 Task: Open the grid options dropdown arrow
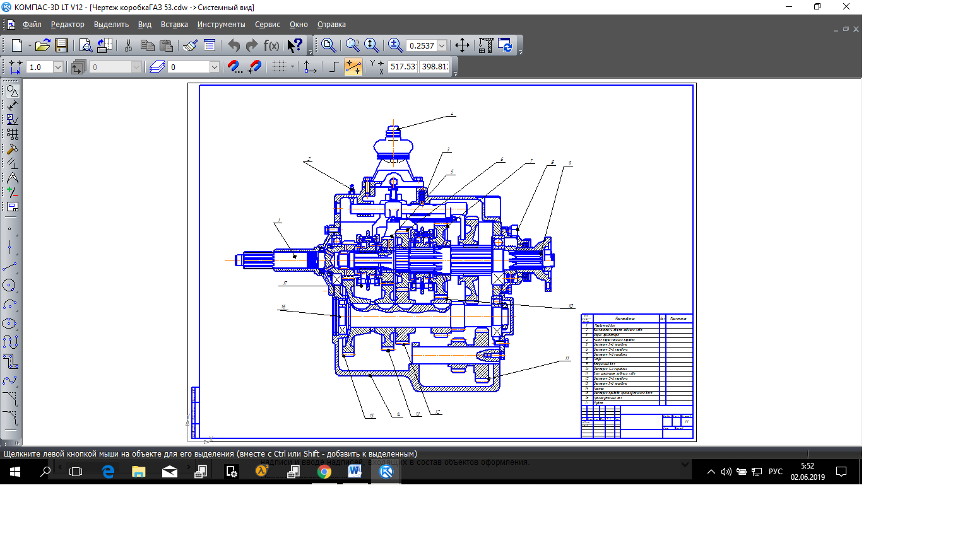tap(292, 67)
